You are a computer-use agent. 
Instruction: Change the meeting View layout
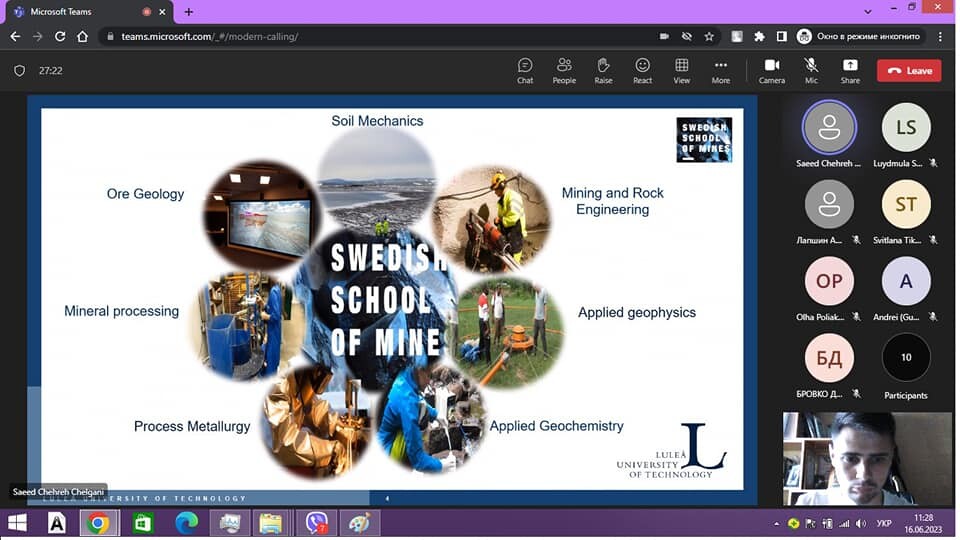pyautogui.click(x=681, y=70)
